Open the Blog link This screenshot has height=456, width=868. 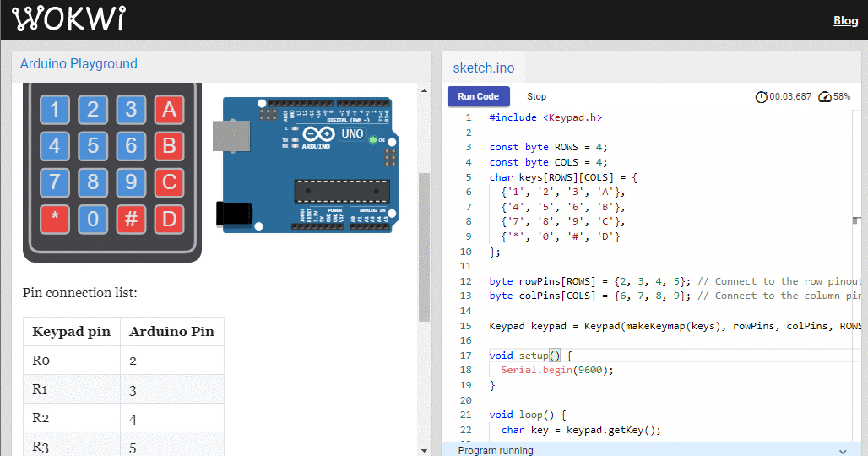(x=845, y=20)
